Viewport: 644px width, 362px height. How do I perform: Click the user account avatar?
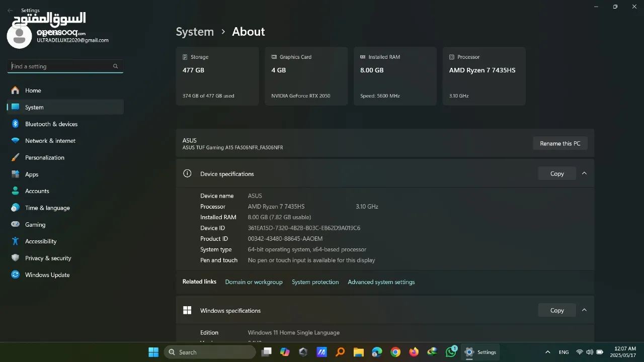coord(20,36)
